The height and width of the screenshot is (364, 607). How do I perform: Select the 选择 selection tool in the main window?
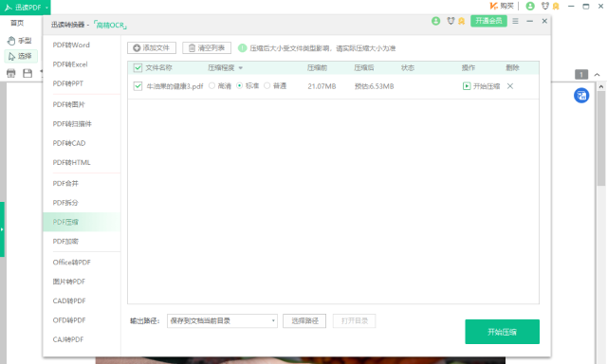[20, 56]
